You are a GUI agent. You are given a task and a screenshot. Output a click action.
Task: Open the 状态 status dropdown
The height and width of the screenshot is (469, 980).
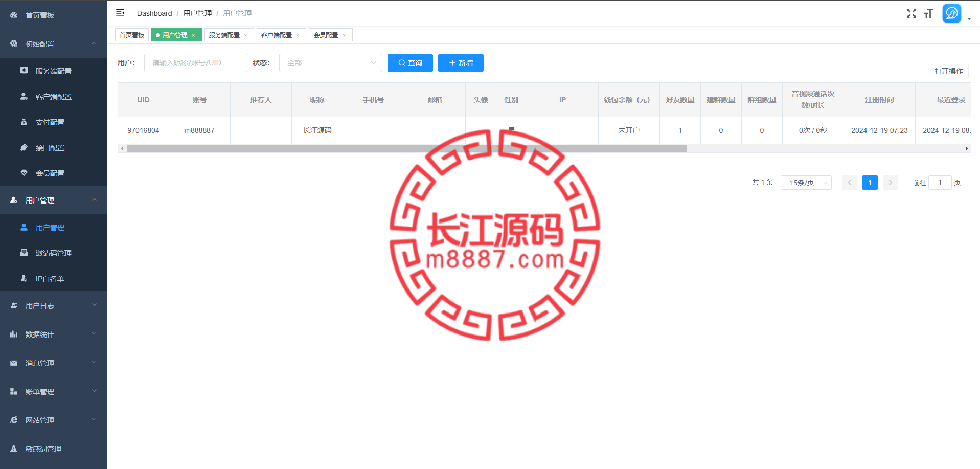click(331, 63)
